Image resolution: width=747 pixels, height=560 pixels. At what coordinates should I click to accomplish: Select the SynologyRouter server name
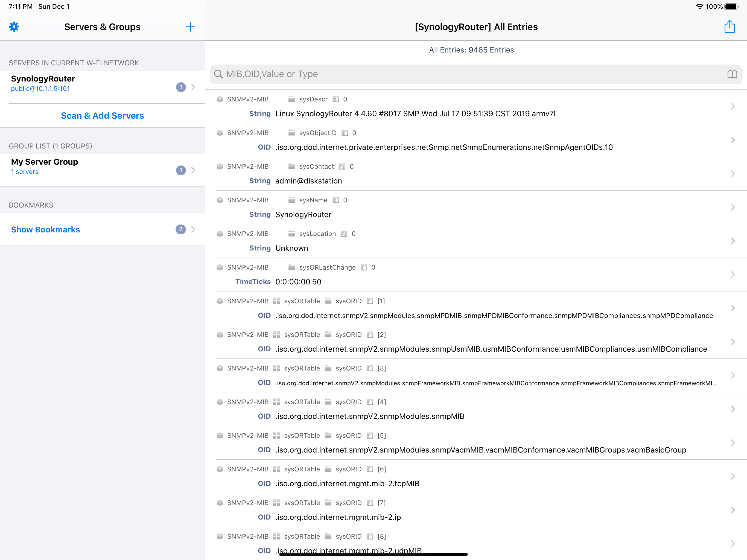[x=43, y=79]
